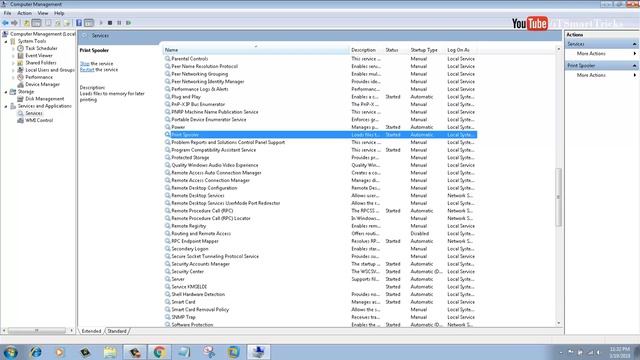Collapse the Services and Applications node
The width and height of the screenshot is (640, 360).
pos(6,106)
